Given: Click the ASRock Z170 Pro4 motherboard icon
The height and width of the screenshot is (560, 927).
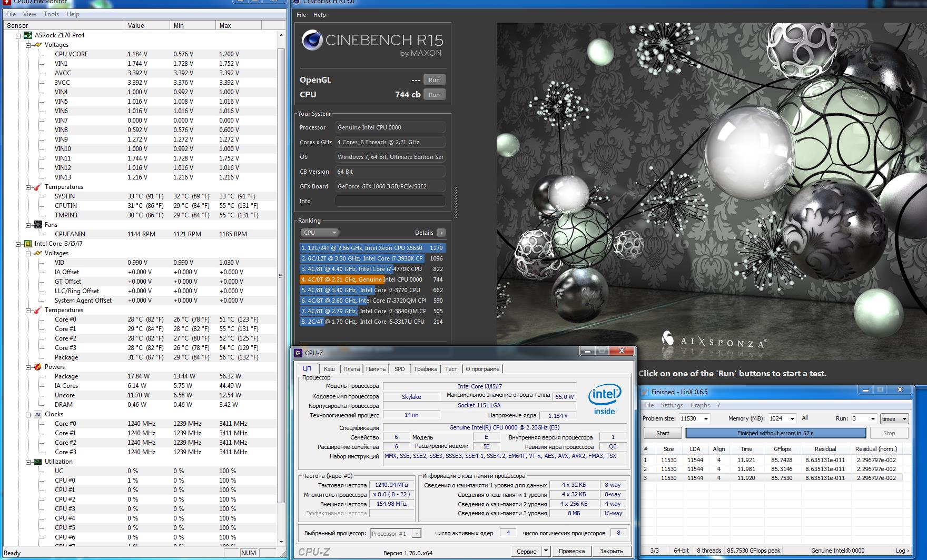Looking at the screenshot, I should 28,35.
